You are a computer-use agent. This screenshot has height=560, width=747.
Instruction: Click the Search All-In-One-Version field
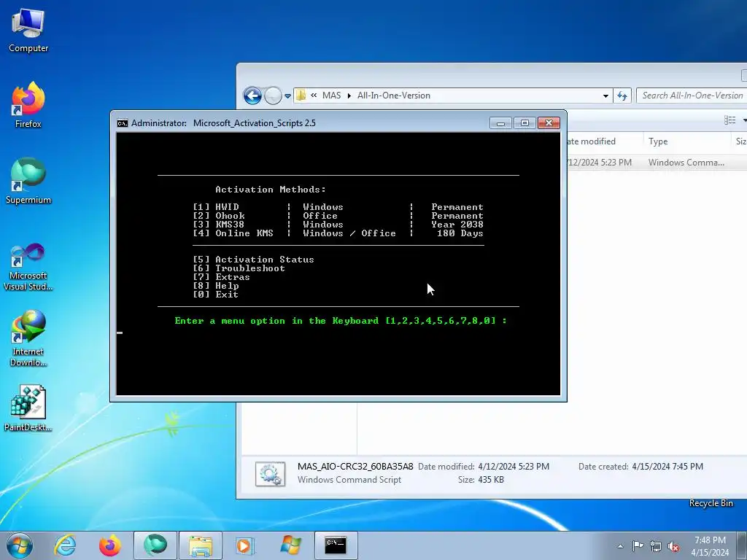[692, 96]
